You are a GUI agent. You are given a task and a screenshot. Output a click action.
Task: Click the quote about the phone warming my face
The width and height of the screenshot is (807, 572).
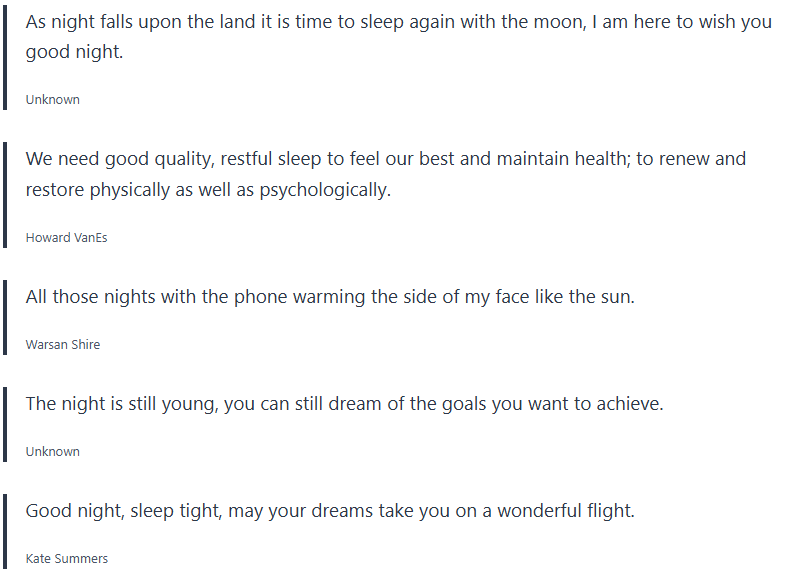[330, 297]
